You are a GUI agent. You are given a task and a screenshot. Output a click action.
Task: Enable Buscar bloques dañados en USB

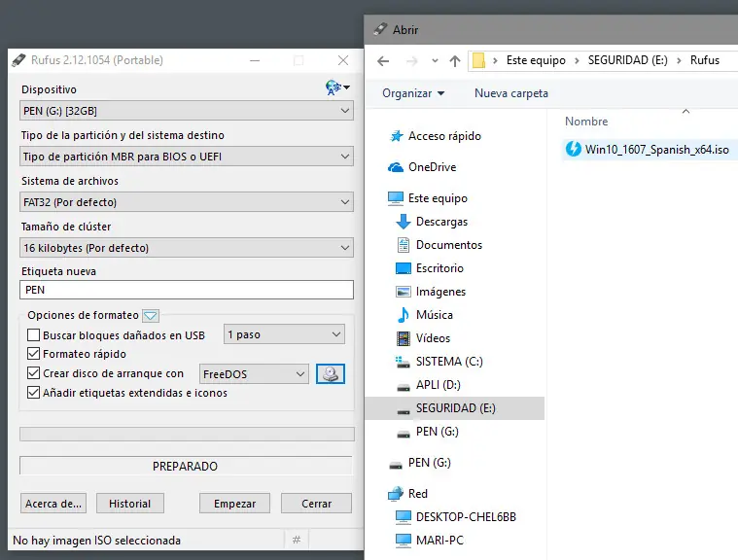(33, 335)
